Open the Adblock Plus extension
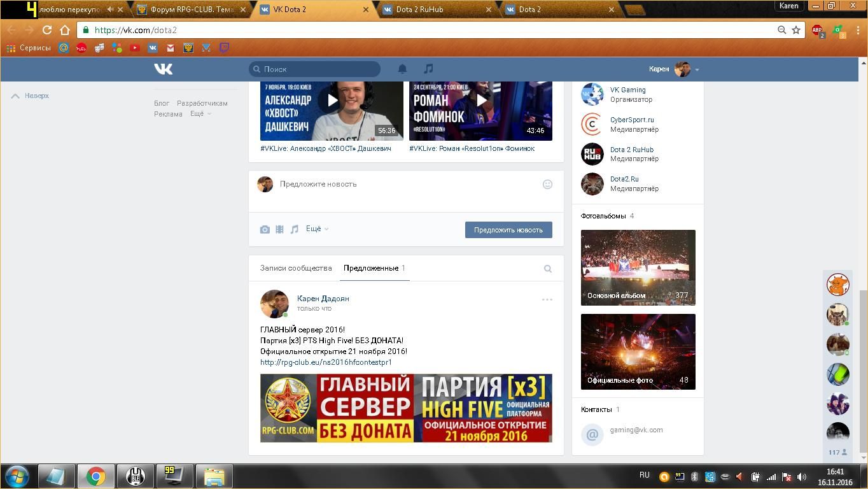This screenshot has height=489, width=868. coord(818,30)
